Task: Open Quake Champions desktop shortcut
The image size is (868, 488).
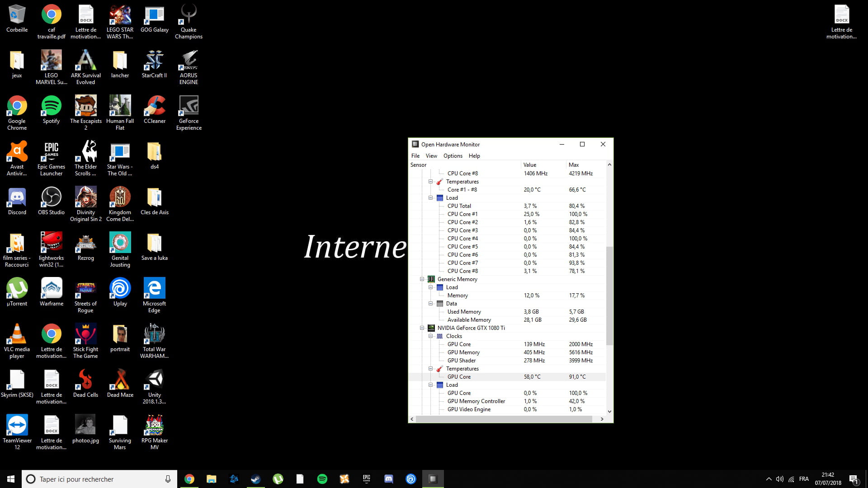Action: [x=189, y=21]
